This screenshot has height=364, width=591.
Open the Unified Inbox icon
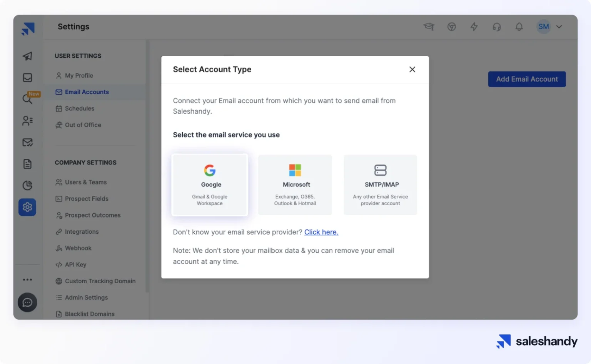click(27, 78)
